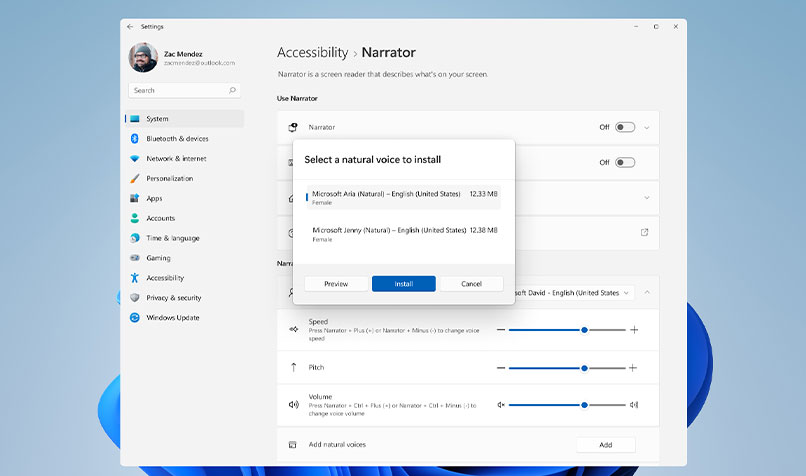Click the Pitch slider handle
Screen dimensions: 806x476
tap(584, 368)
